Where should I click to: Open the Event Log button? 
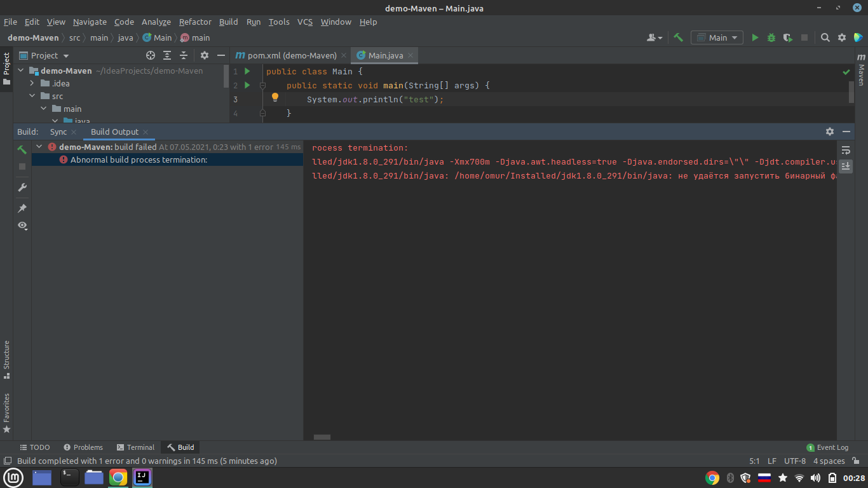tap(827, 447)
